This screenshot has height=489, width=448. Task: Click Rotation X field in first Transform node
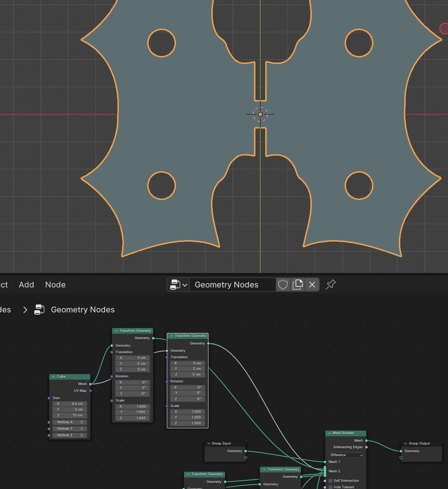tap(133, 382)
